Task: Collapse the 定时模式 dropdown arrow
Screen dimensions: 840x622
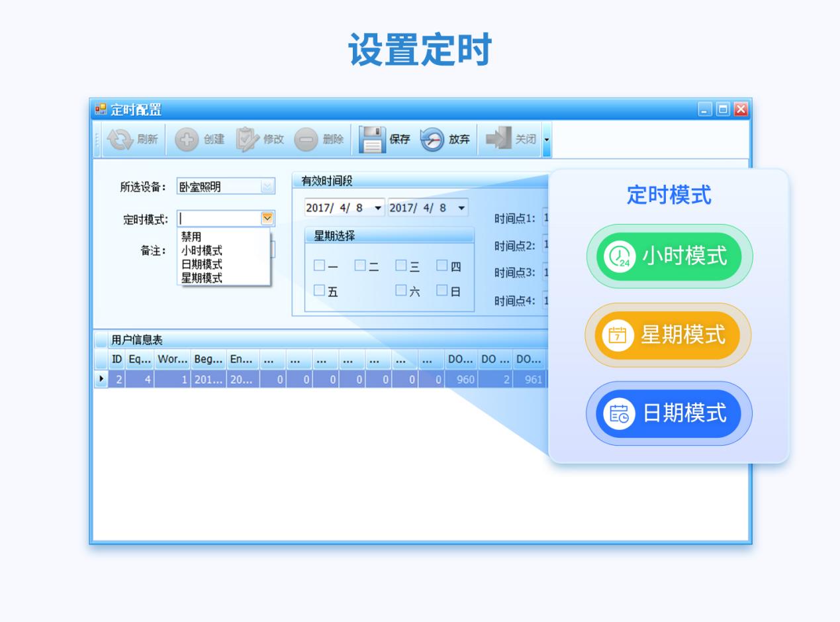Action: [x=267, y=219]
